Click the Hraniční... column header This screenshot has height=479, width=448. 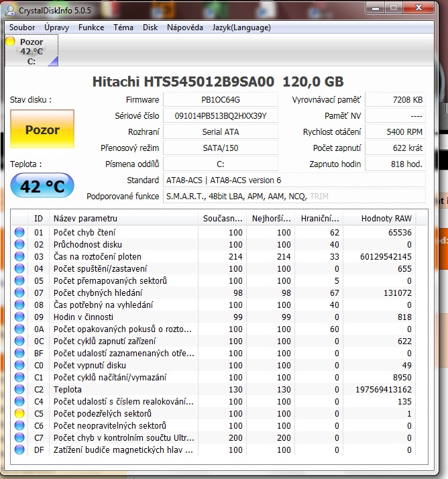click(319, 219)
